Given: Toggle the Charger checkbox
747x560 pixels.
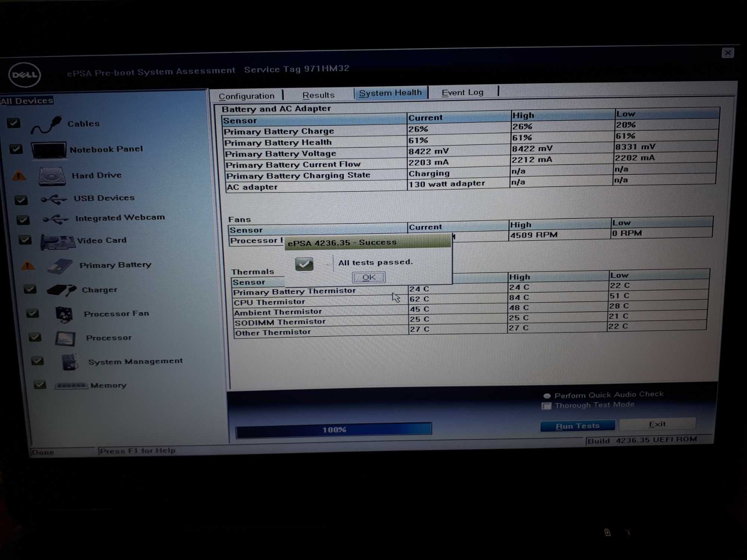Looking at the screenshot, I should point(30,289).
